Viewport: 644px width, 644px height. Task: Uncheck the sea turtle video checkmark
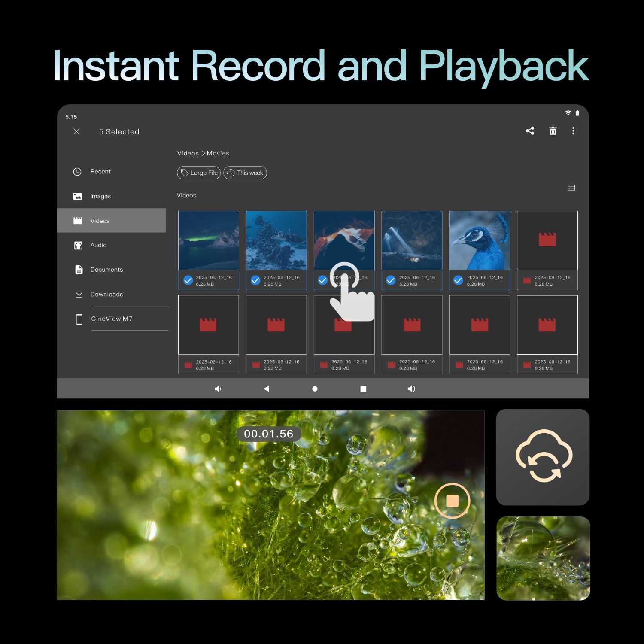[255, 280]
